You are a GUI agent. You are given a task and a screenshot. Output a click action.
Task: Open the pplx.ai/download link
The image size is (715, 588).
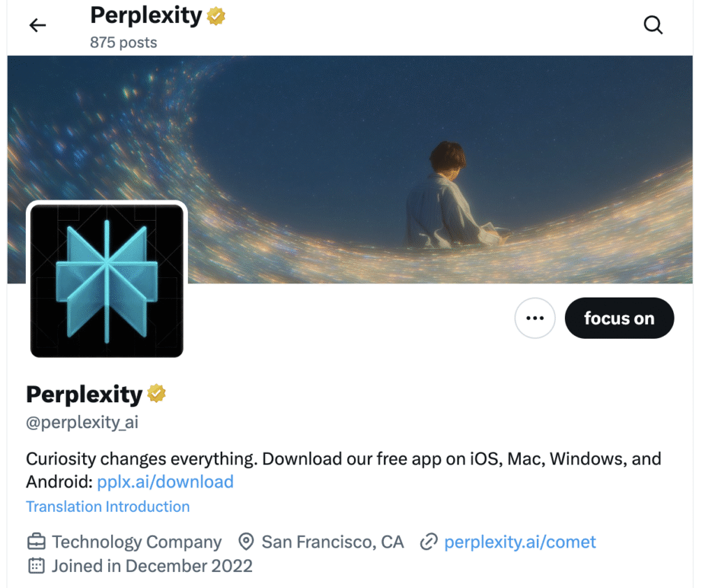[165, 482]
